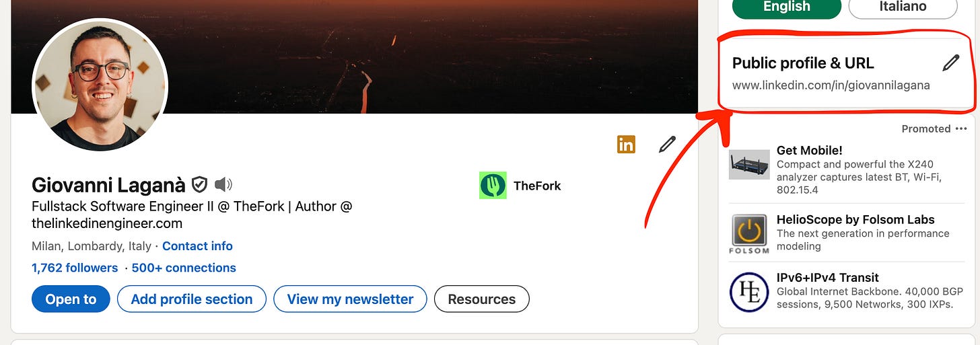Click the pencil icon beside Public profile & URL
980x345 pixels.
950,63
